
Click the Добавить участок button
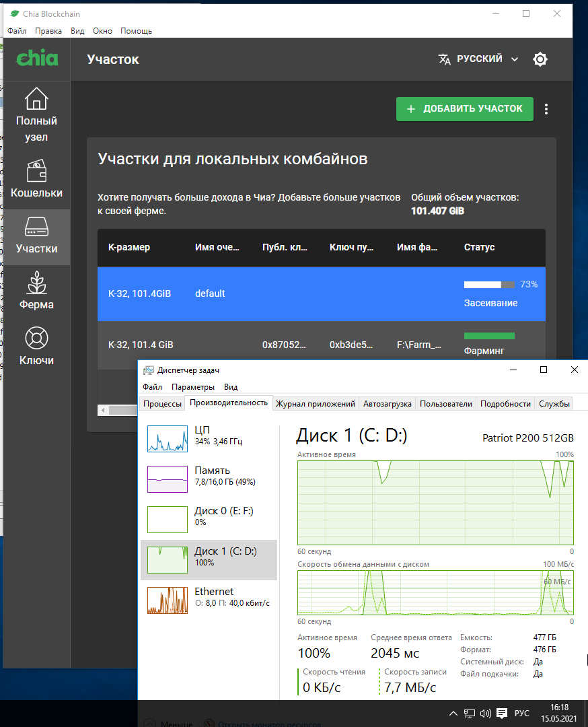point(464,109)
